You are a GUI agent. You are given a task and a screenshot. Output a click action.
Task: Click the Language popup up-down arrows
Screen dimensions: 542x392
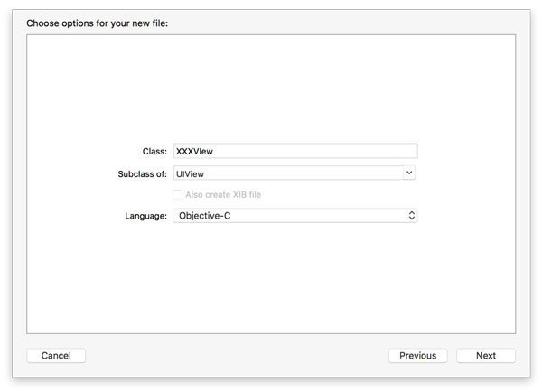tap(412, 216)
